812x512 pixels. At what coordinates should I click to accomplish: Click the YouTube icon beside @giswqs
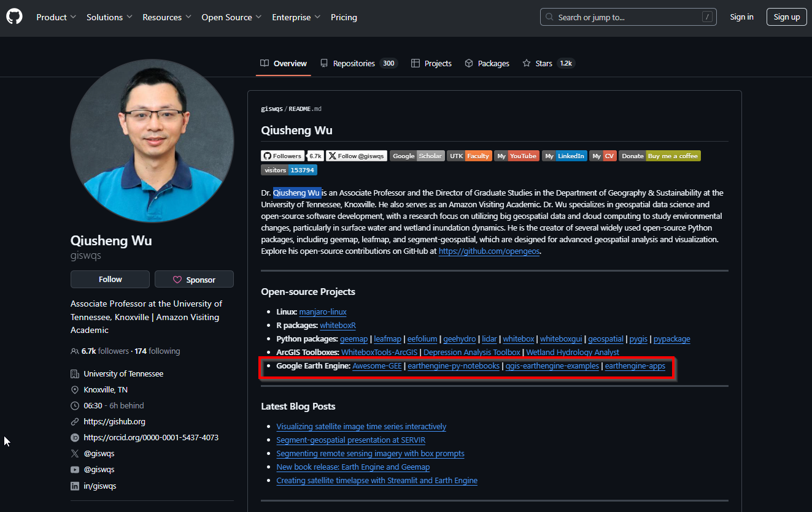tap(75, 470)
